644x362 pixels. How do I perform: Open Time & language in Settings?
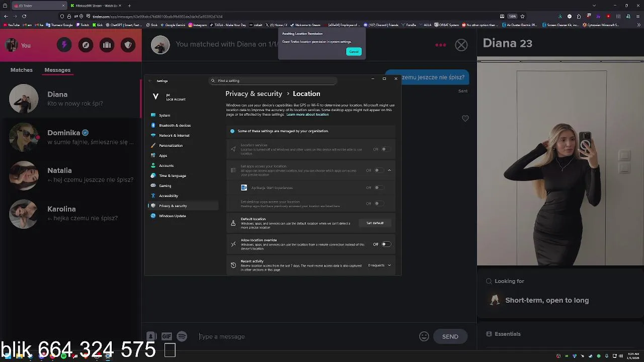coord(183,175)
